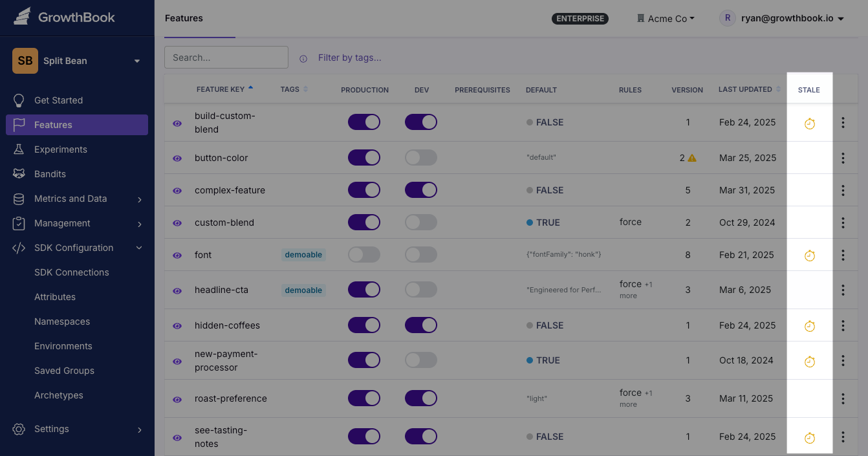Viewport: 868px width, 456px height.
Task: Click the info icon beside the search box
Action: point(303,58)
